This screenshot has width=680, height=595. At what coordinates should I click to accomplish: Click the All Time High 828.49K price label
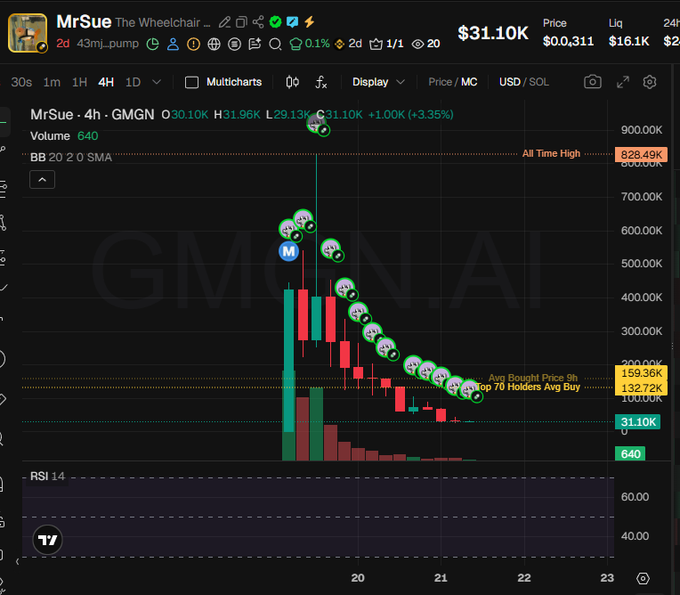641,154
